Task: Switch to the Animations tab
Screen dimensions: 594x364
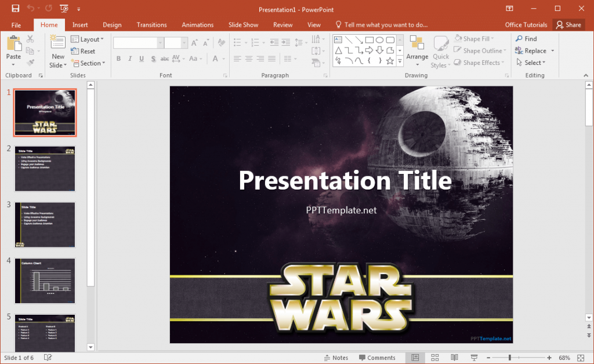Action: [x=197, y=24]
